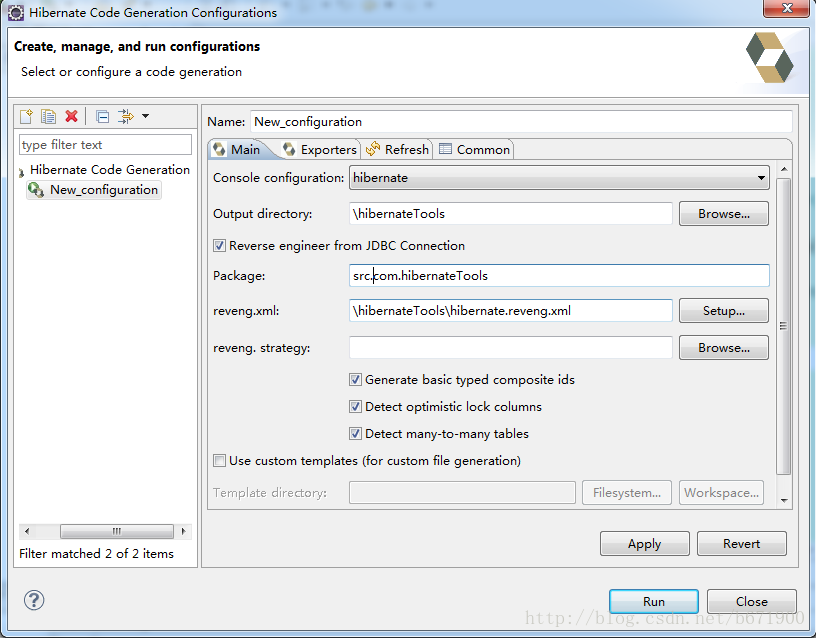The image size is (816, 638).
Task: Switch to the Main tab
Action: [237, 150]
